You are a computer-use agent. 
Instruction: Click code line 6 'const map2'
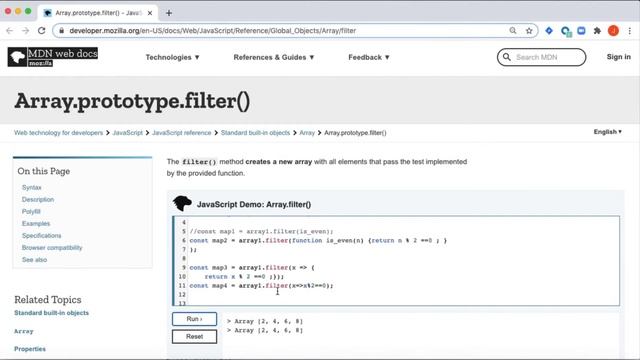[x=318, y=240]
